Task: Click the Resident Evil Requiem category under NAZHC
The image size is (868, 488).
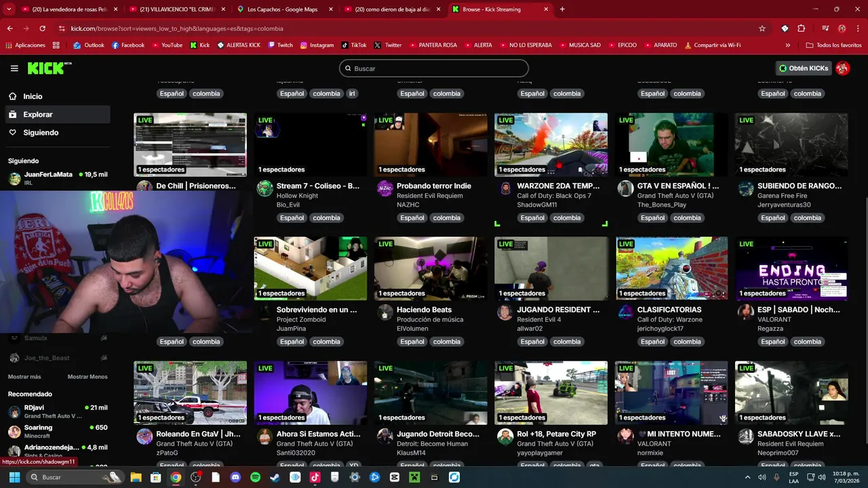Action: pyautogui.click(x=430, y=196)
